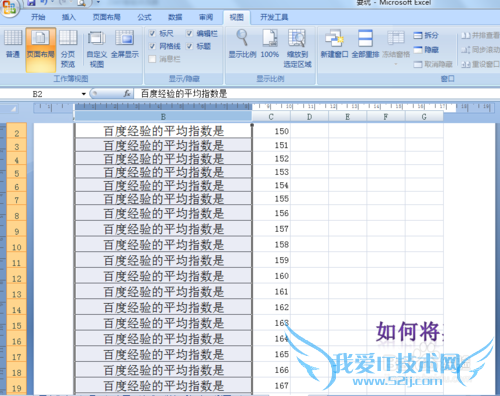The height and width of the screenshot is (396, 500).
Task: Click cell B5 text in row 5
Action: 163,172
